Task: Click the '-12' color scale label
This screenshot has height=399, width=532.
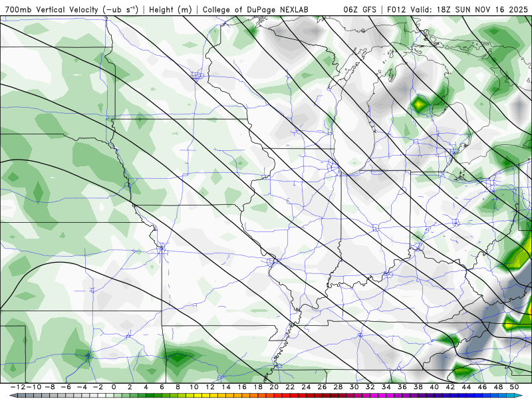Action: (x=17, y=387)
